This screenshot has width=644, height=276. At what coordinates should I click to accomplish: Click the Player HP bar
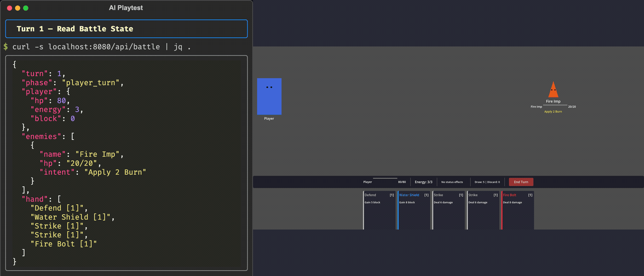pyautogui.click(x=385, y=178)
